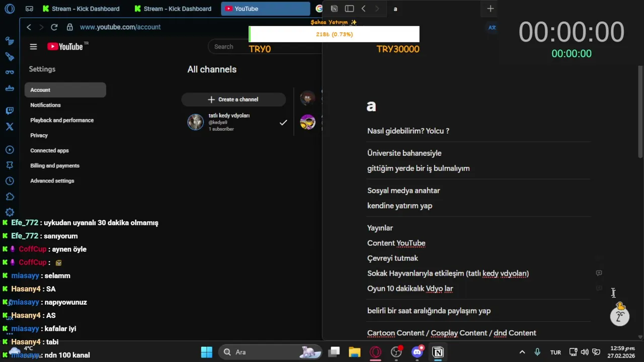Open Notifications settings
Viewport: 644px width, 362px height.
(45, 105)
